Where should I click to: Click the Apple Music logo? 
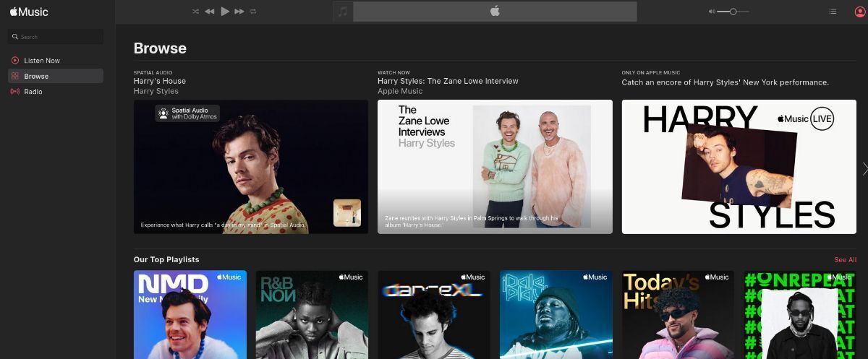point(29,12)
